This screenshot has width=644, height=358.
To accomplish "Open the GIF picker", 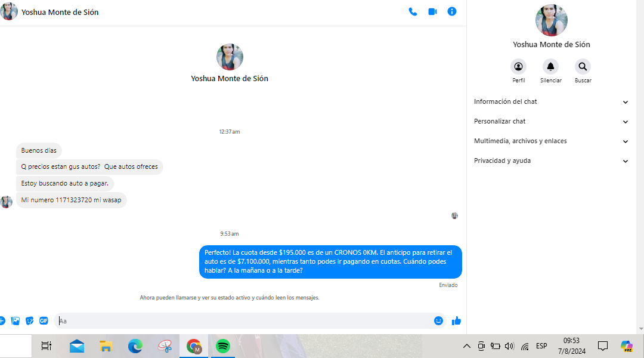I will [x=44, y=320].
